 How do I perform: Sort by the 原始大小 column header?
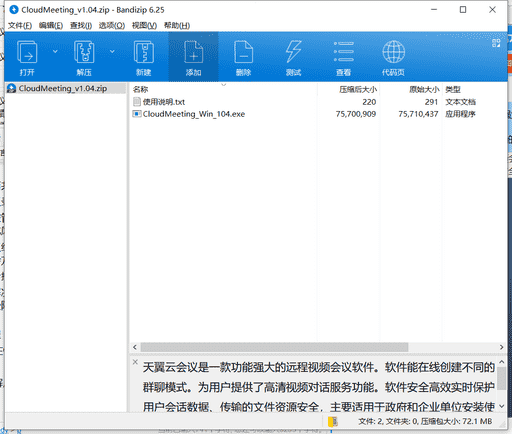point(424,89)
